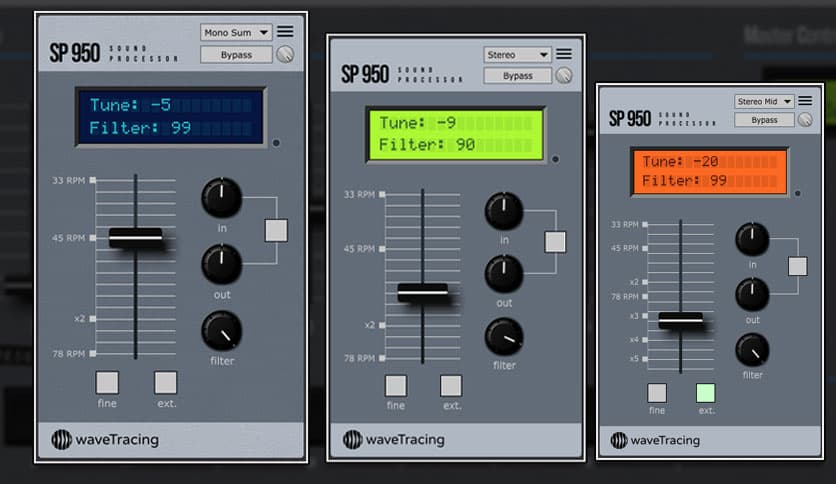Viewport: 836px width, 484px height.
Task: Click the in knob on green-display plugin
Action: tap(503, 211)
